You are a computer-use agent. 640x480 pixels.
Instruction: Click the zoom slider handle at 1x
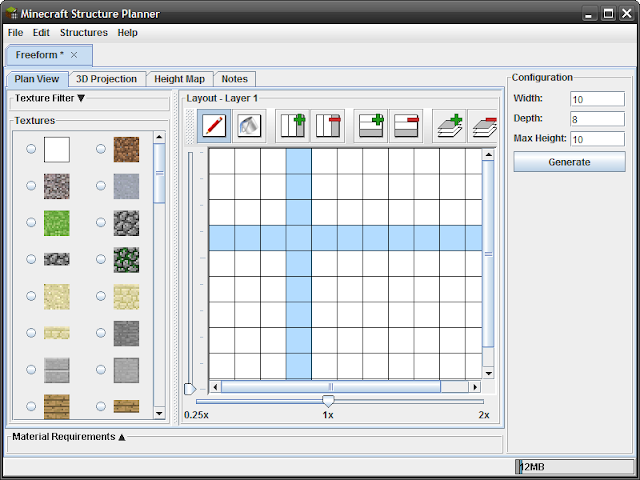click(328, 401)
